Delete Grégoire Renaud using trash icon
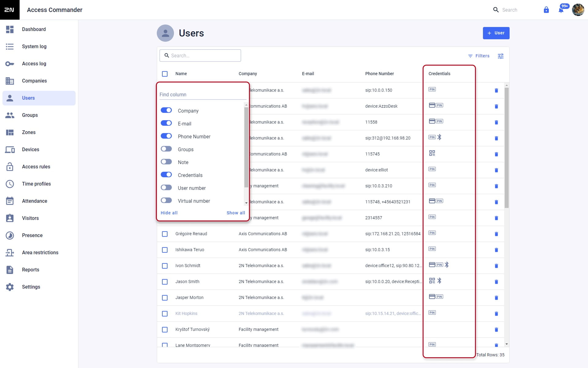Image resolution: width=588 pixels, height=368 pixels. [496, 234]
